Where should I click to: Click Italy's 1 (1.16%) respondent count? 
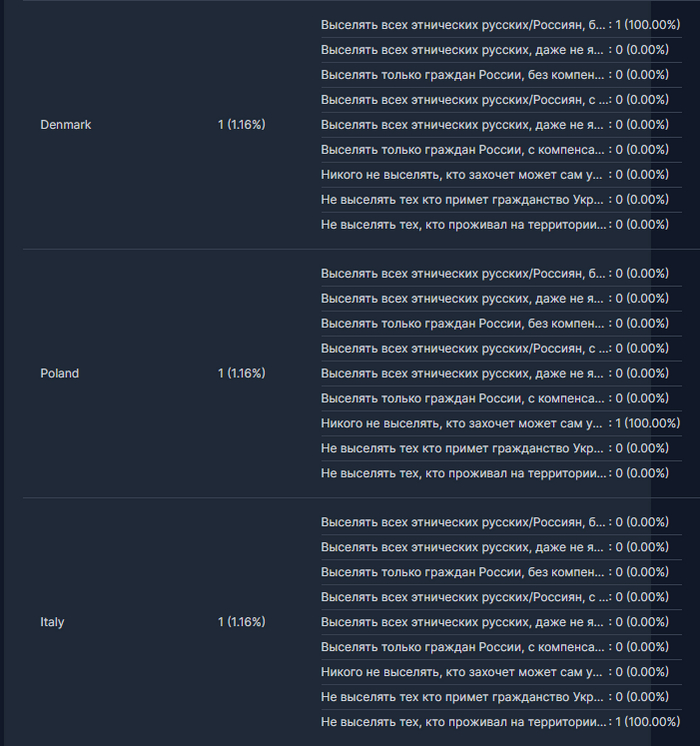coord(241,622)
